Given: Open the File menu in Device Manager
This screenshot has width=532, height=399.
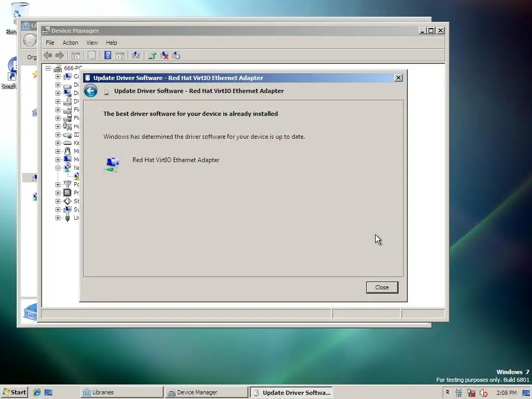Looking at the screenshot, I should point(50,43).
